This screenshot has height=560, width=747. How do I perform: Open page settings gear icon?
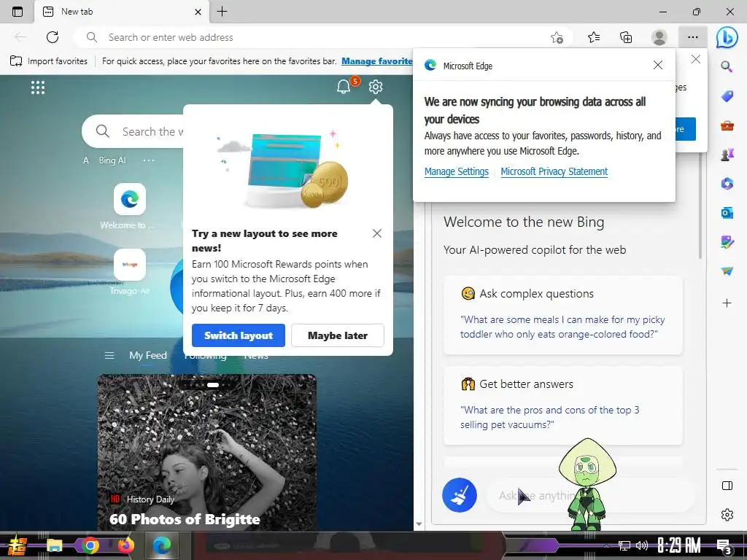[x=376, y=86]
